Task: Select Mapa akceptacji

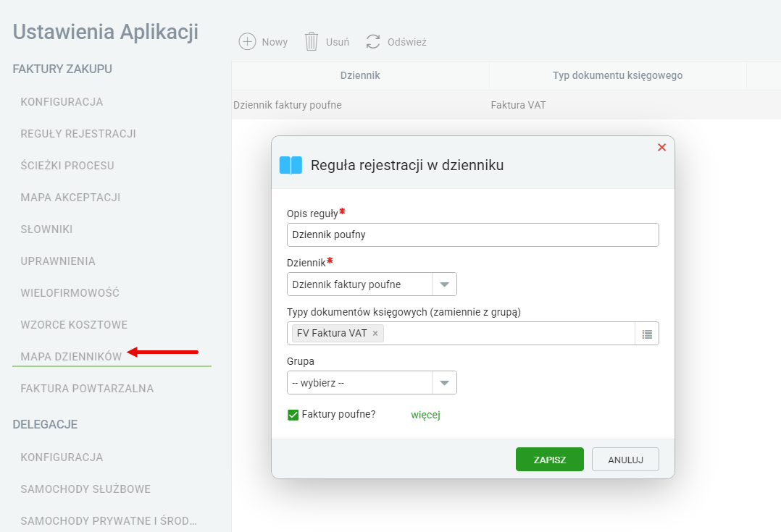Action: pyautogui.click(x=70, y=198)
